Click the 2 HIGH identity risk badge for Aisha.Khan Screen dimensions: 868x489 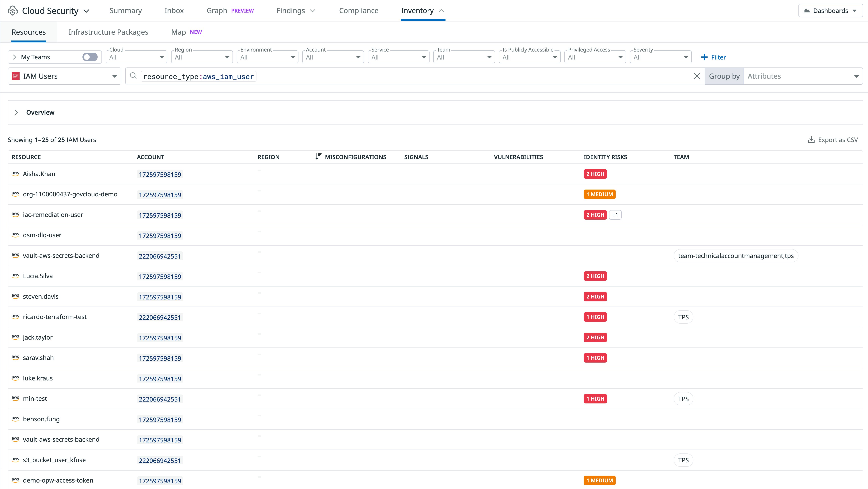pyautogui.click(x=595, y=174)
